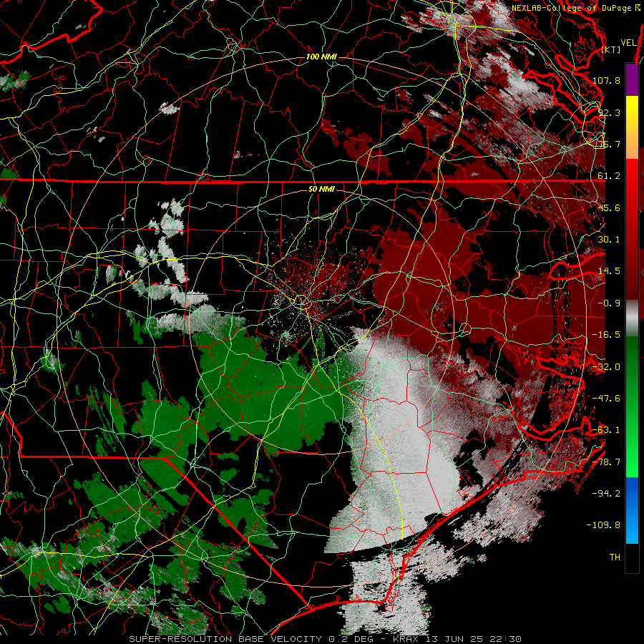
Task: Pick the yellow-orange segment of color bar
Action: (x=633, y=127)
